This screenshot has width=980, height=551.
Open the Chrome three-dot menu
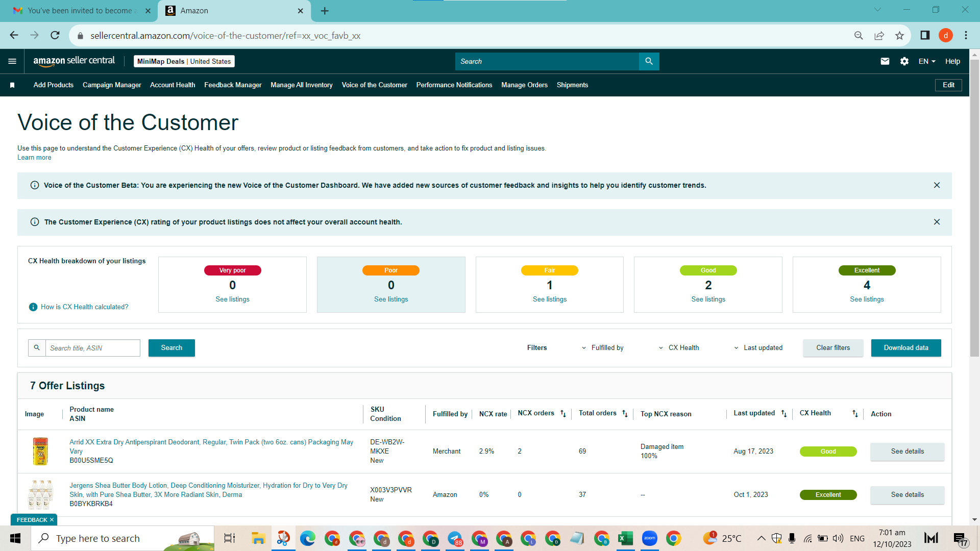pyautogui.click(x=966, y=35)
